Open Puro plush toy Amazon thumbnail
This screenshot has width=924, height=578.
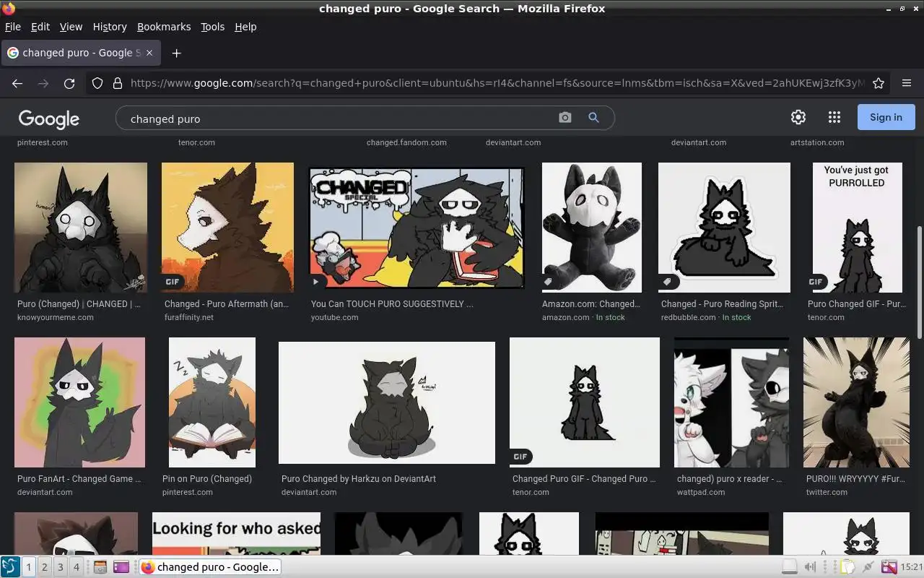592,228
